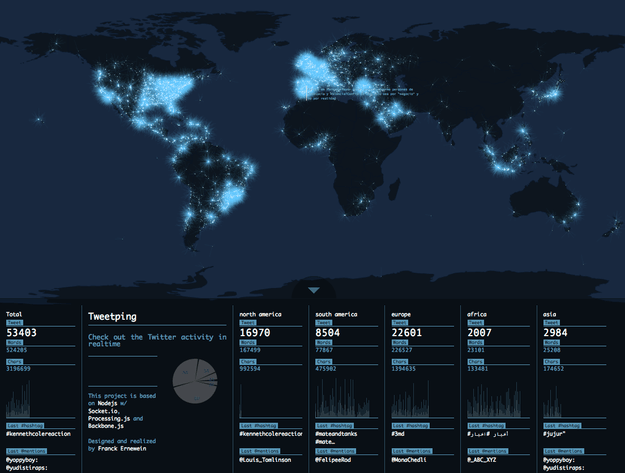Open the Nodejs link

coord(108,403)
